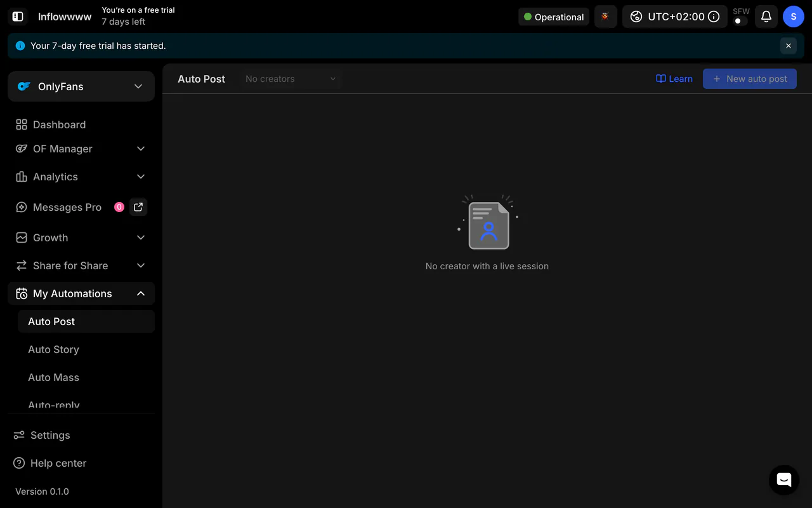Screen dimensions: 812x508
Task: Open the user avatar S menu
Action: pyautogui.click(x=793, y=17)
